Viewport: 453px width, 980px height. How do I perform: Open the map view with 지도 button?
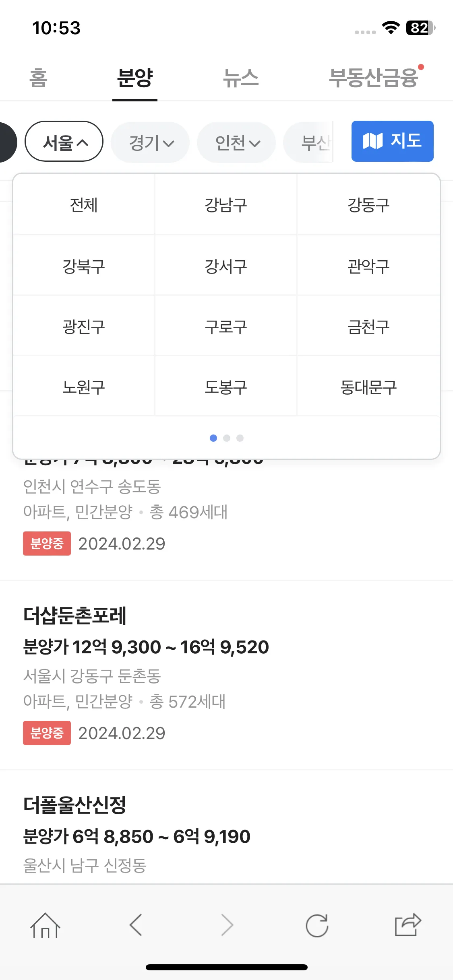[392, 141]
